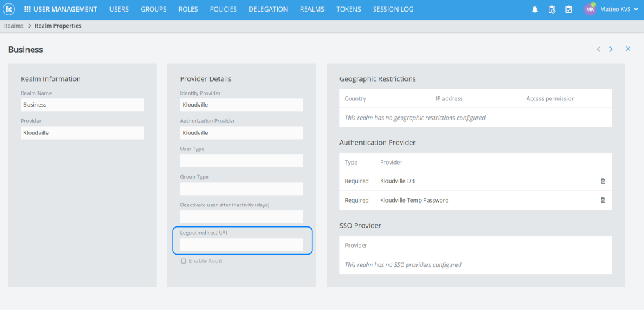This screenshot has width=644, height=310.
Task: Open the Delegation menu
Action: tap(268, 10)
